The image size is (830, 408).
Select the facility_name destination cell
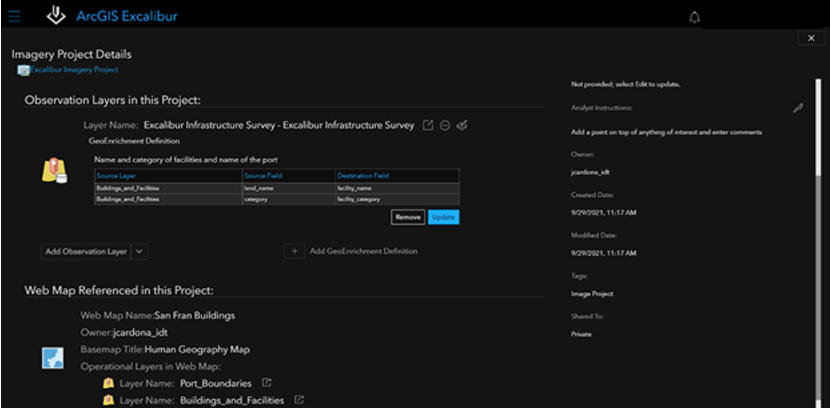click(x=397, y=188)
